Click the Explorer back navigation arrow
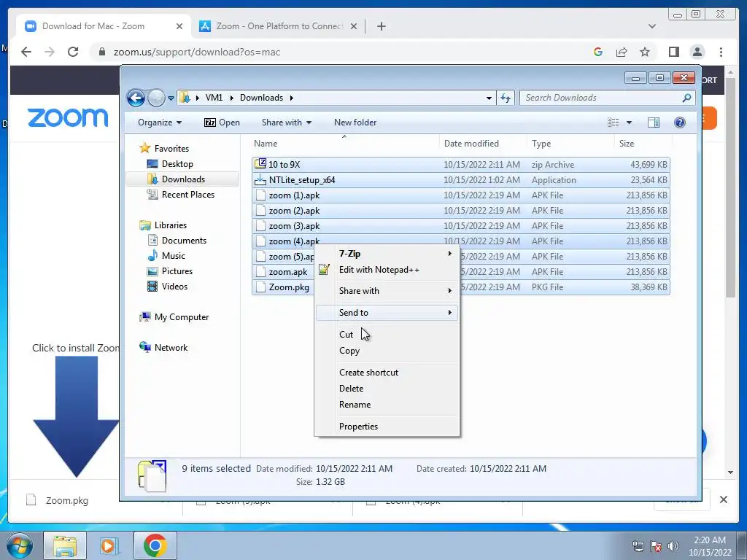Screen dimensions: 747x560 click(x=136, y=98)
